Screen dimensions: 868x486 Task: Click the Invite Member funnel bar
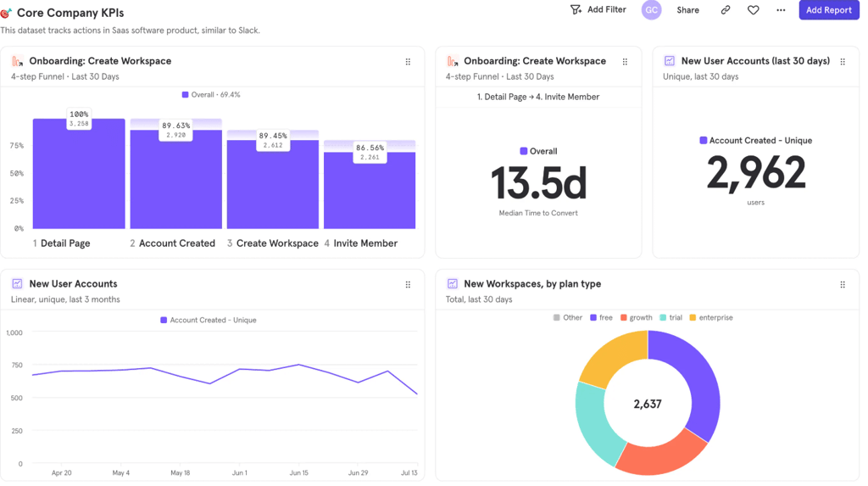(370, 190)
